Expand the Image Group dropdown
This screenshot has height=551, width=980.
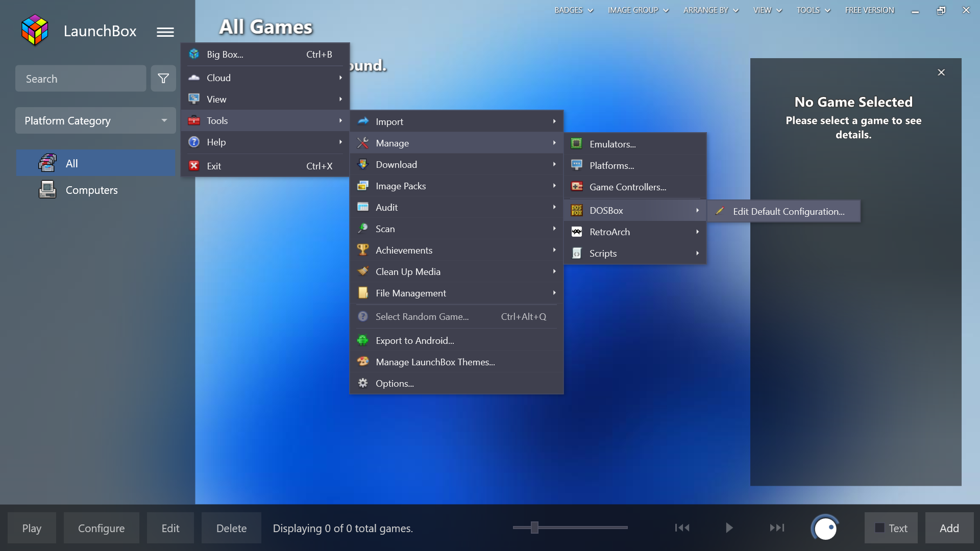pyautogui.click(x=638, y=10)
